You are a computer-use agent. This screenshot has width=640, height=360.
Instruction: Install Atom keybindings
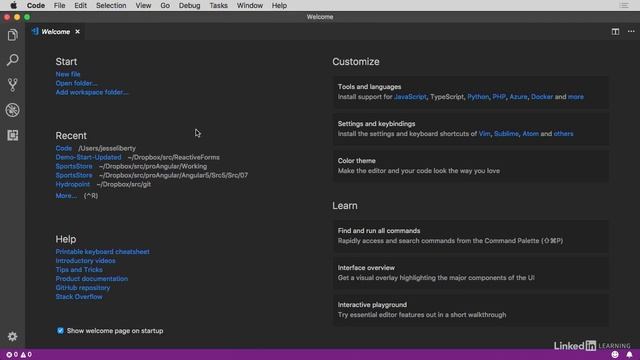[x=530, y=134]
